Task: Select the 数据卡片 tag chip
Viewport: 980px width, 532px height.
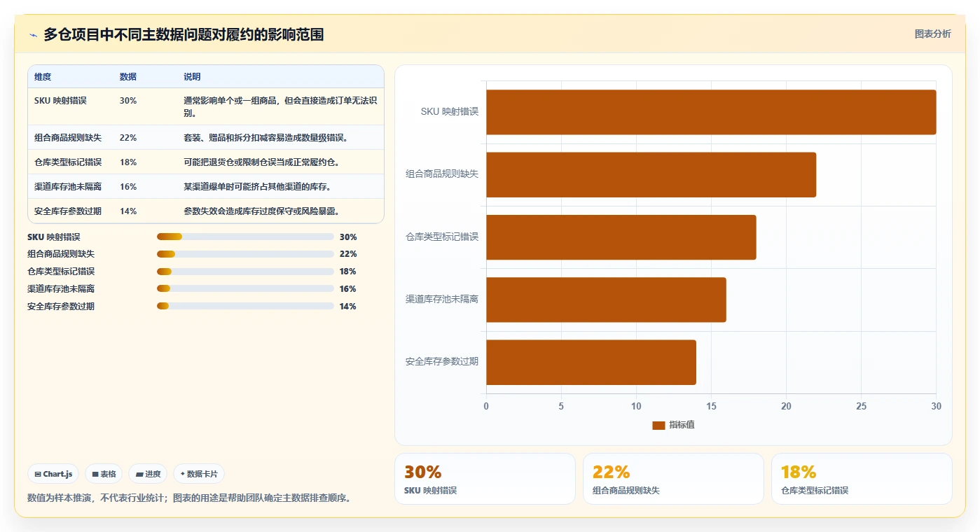Action: point(199,474)
